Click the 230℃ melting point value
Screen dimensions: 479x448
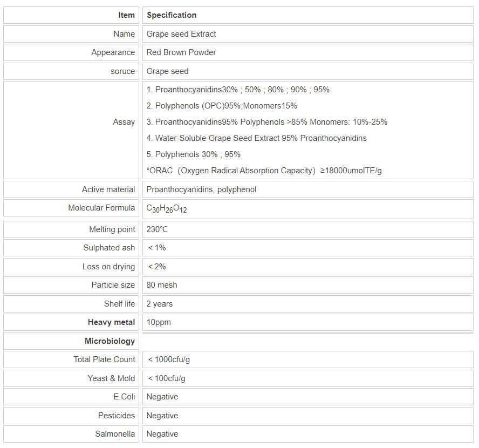(x=157, y=229)
